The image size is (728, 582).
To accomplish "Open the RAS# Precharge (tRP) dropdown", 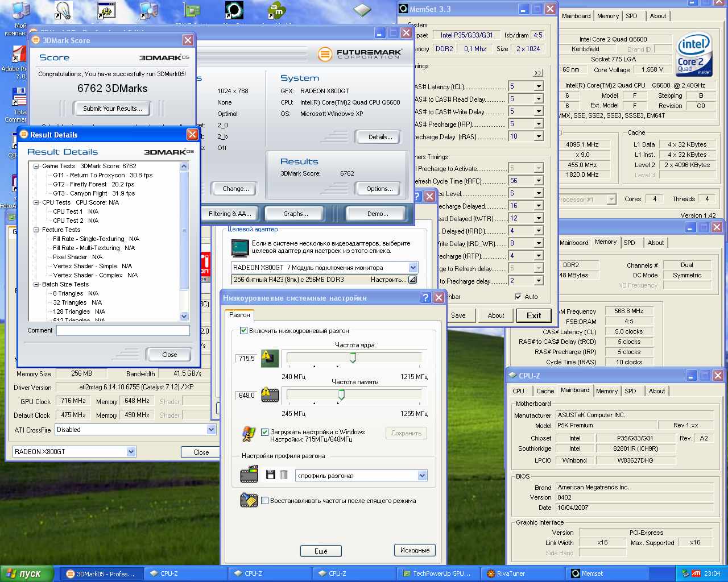I will (x=538, y=124).
